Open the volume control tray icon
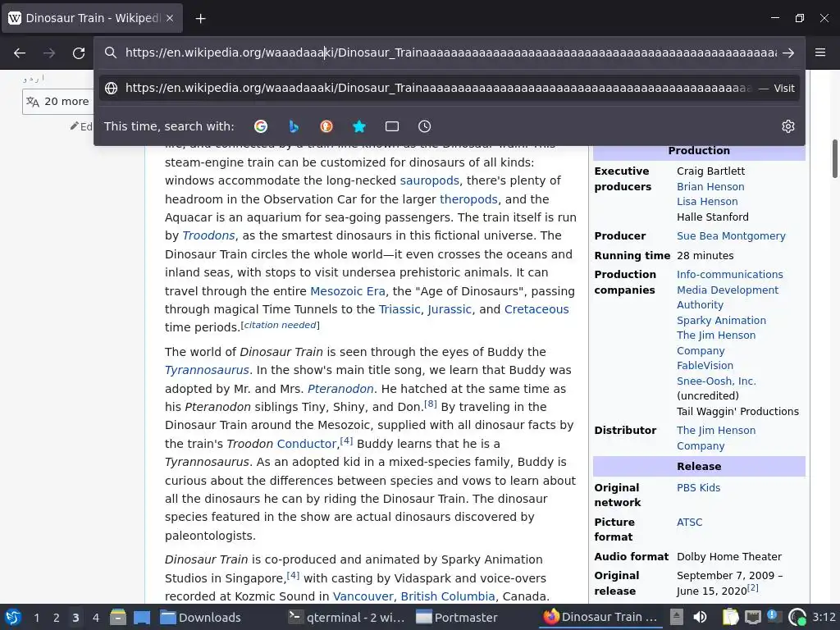This screenshot has height=630, width=840. [701, 617]
